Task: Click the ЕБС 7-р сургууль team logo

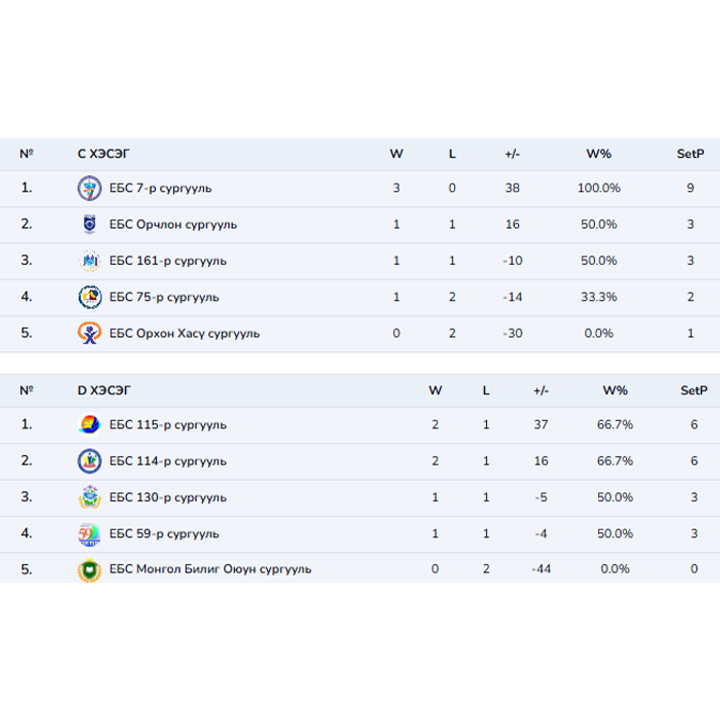Action: pos(90,188)
